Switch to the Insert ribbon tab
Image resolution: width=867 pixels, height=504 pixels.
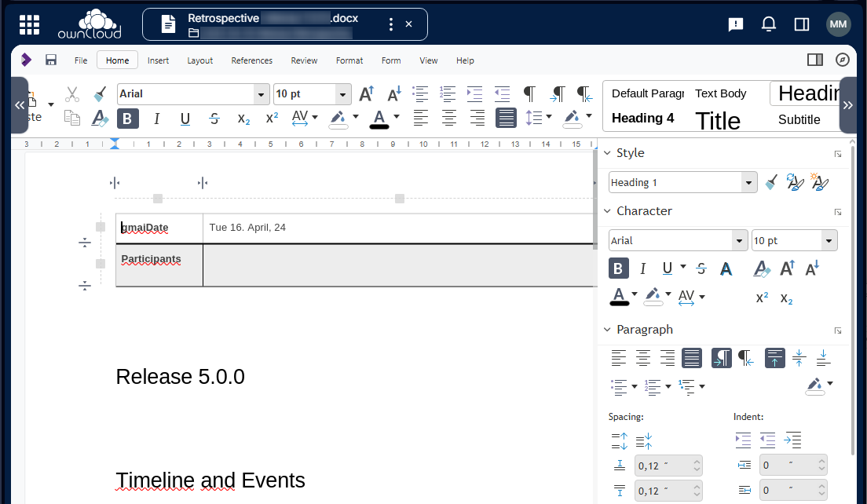pos(158,60)
